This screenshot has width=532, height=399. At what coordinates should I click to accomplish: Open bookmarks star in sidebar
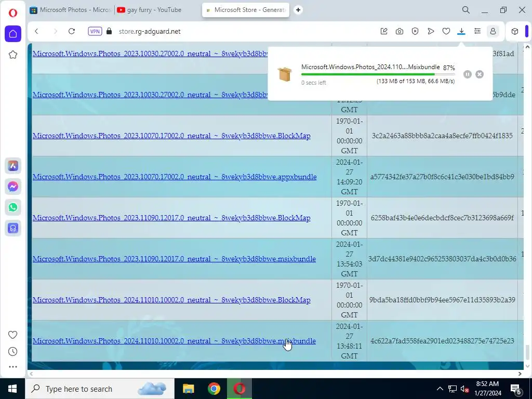[13, 55]
